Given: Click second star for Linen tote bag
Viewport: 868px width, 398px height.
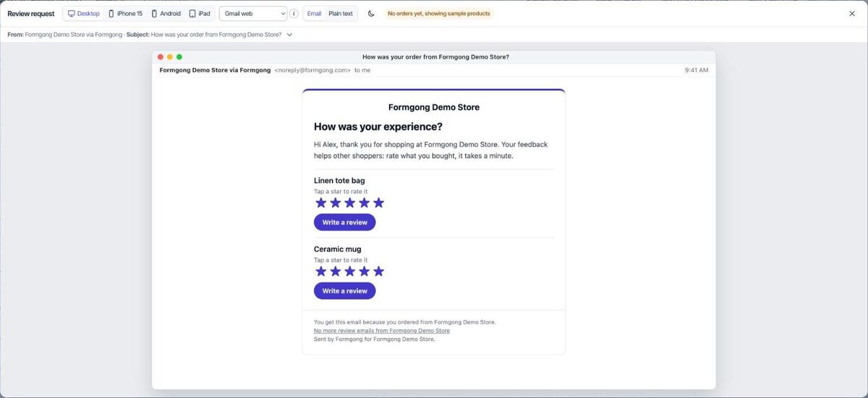Looking at the screenshot, I should click(x=336, y=203).
